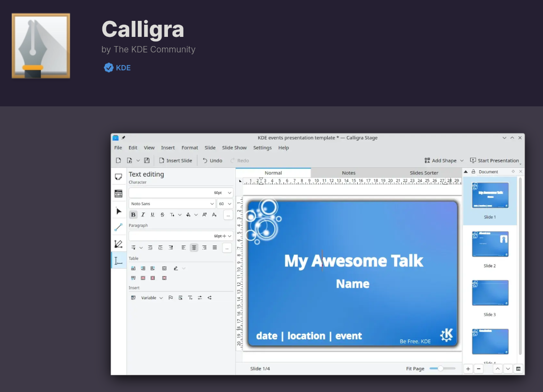Select the connection line tool in the sidebar
Screen dimensions: 543x392
pyautogui.click(x=118, y=227)
